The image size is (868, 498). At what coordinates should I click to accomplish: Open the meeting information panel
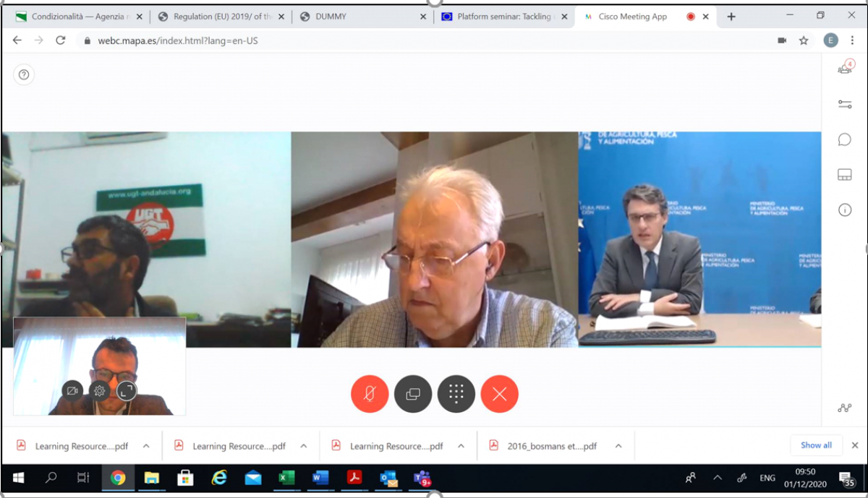(844, 210)
